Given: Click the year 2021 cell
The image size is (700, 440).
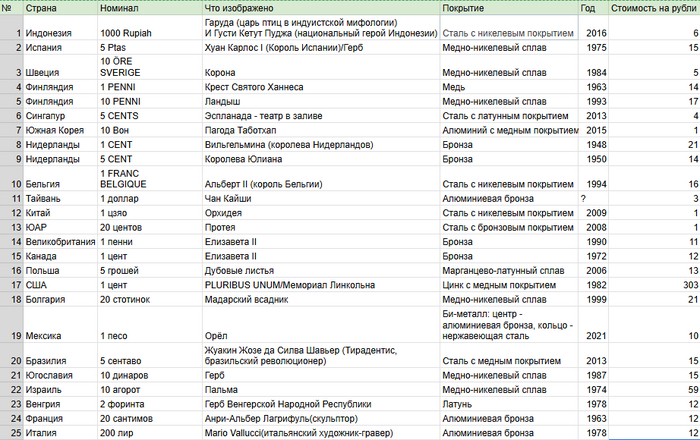Looking at the screenshot, I should click(593, 325).
